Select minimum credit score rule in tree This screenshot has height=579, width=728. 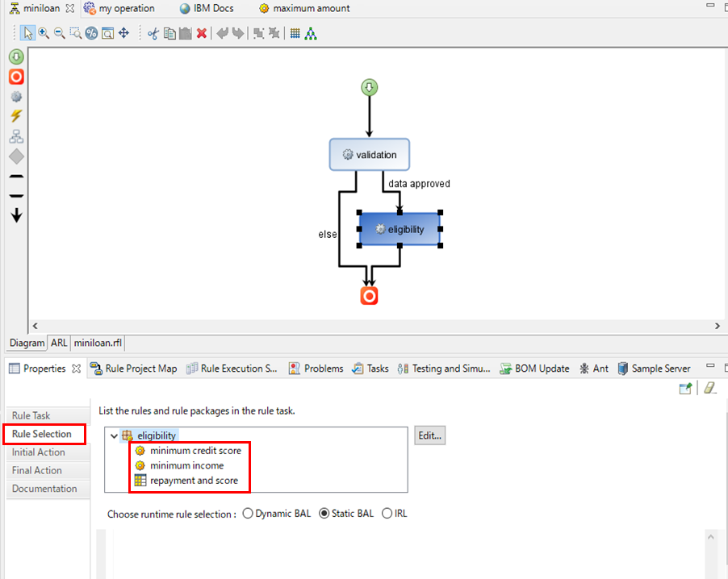coord(189,451)
